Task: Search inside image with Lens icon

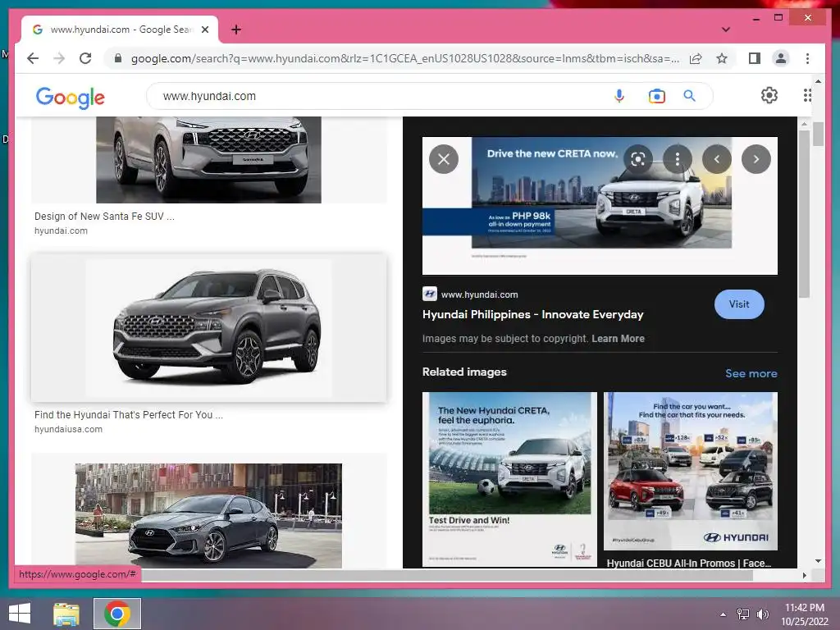Action: pyautogui.click(x=637, y=159)
